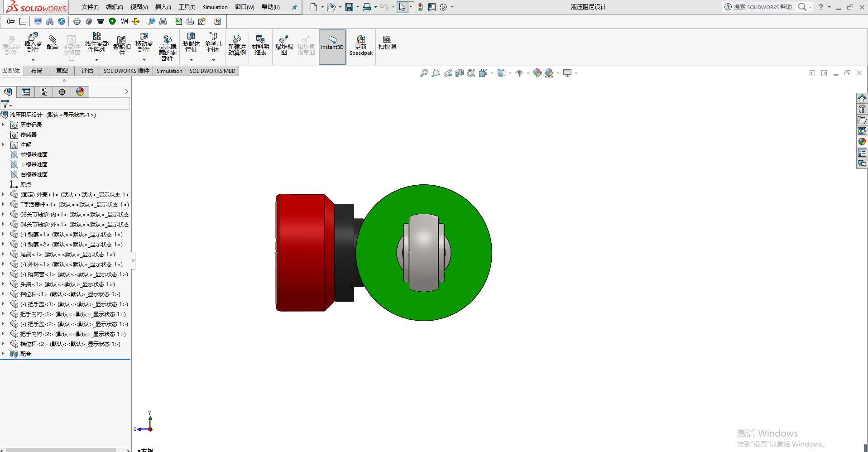The width and height of the screenshot is (868, 452).
Task: Select 把手内衬<2> component in tree
Action: [73, 334]
